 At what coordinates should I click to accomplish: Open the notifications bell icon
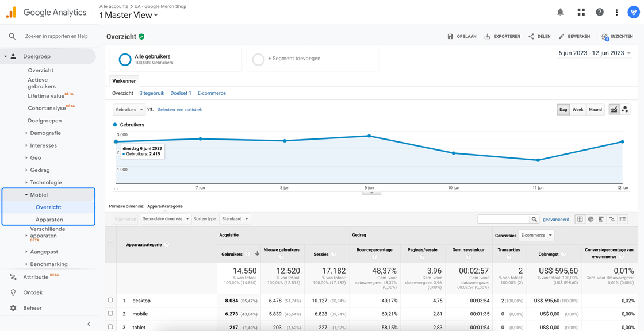[560, 12]
